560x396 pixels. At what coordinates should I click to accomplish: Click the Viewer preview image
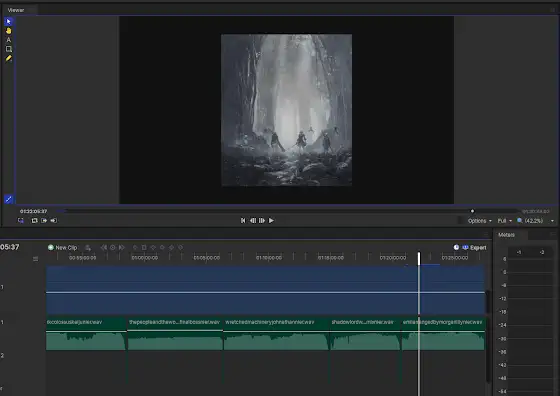click(286, 110)
